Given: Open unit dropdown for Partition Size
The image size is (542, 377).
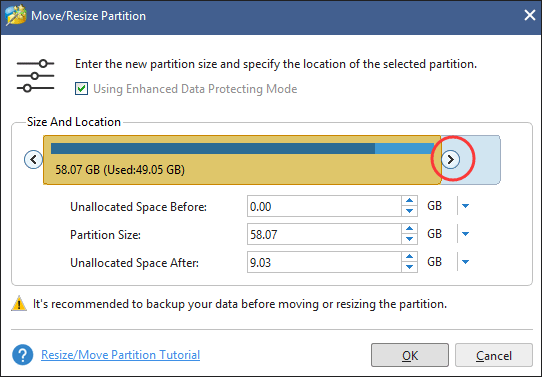Looking at the screenshot, I should (x=465, y=234).
